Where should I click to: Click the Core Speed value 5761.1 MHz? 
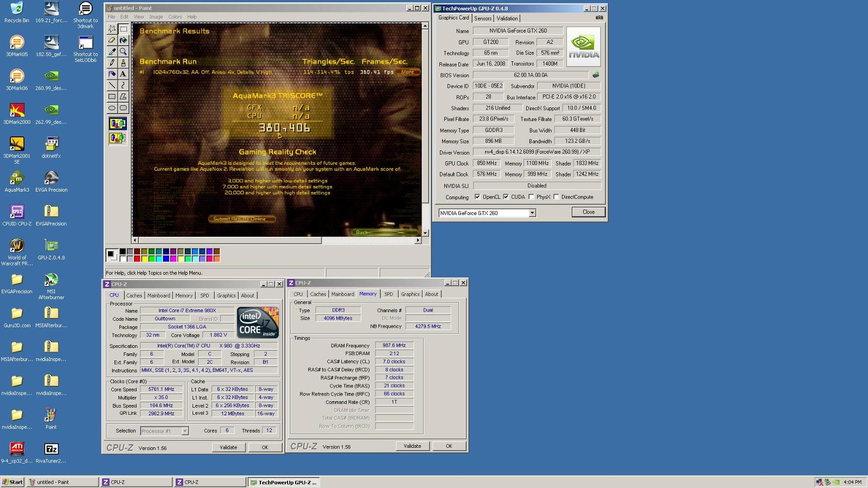click(161, 389)
